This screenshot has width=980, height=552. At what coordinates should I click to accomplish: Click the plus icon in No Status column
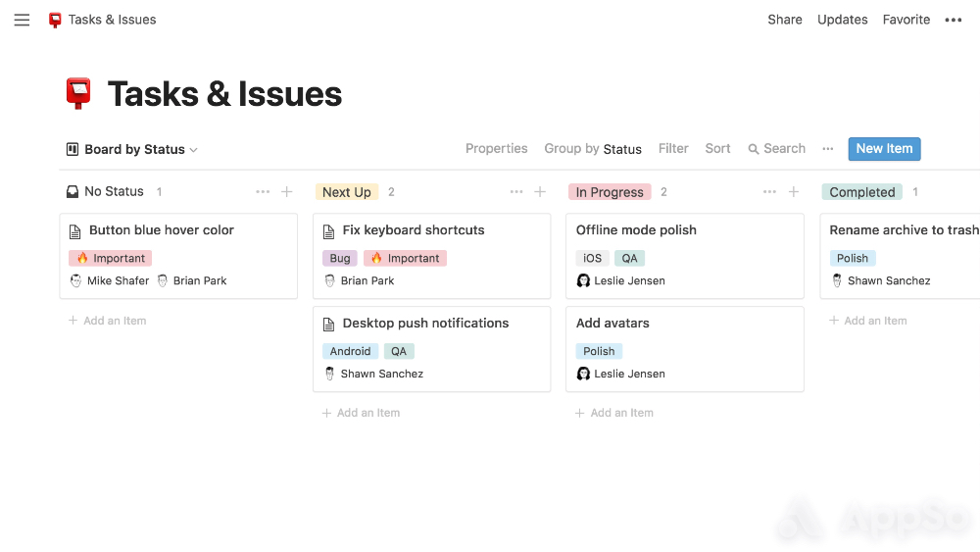287,192
